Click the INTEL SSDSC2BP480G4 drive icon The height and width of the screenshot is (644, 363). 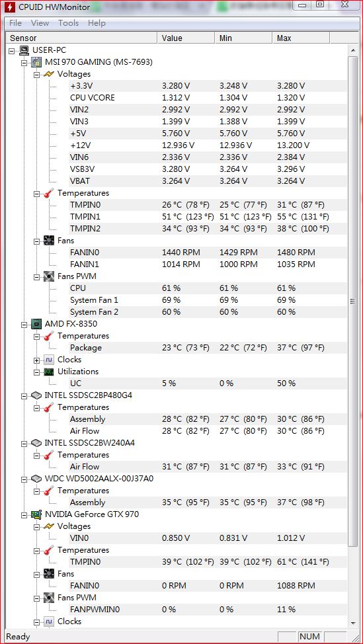(x=37, y=395)
